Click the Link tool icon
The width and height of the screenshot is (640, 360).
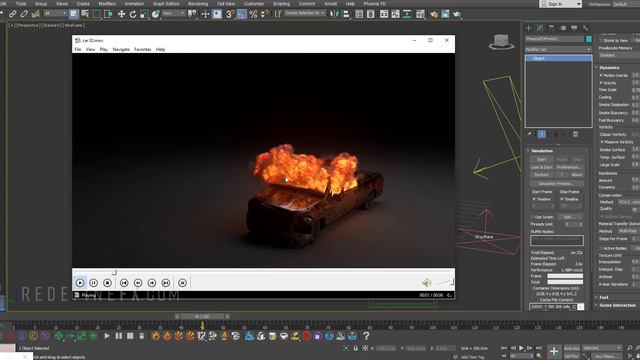point(13,14)
